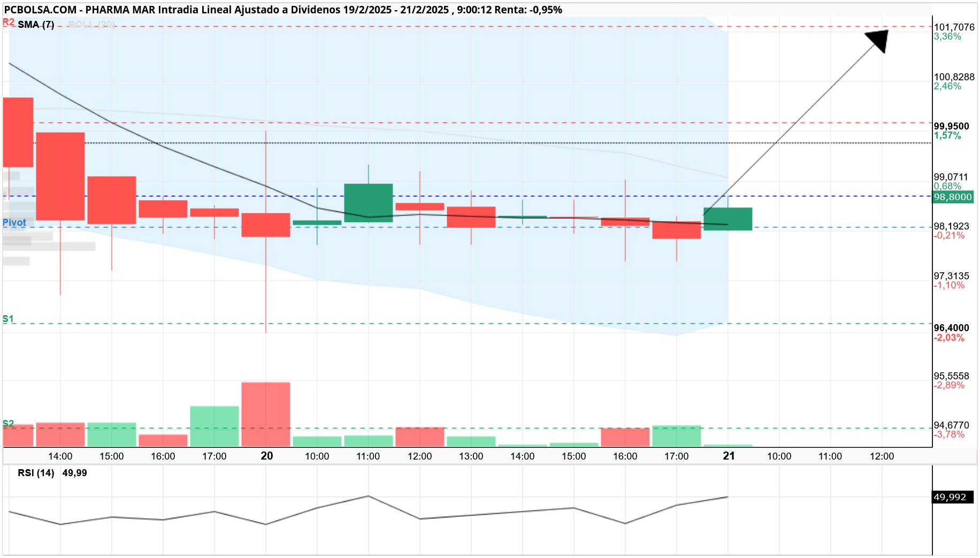This screenshot has height=558, width=980.
Task: Click the 96,4000 price axis label
Action: (952, 328)
